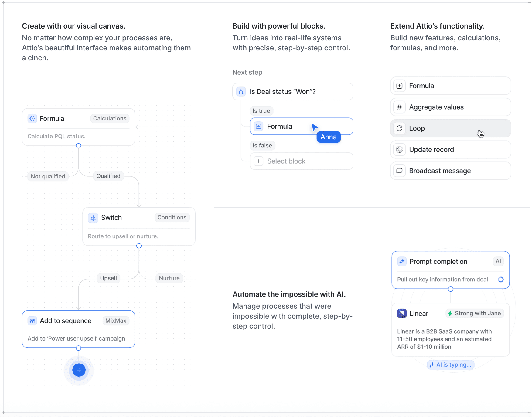Click the Qualified branch label
The image size is (532, 417).
[108, 176]
